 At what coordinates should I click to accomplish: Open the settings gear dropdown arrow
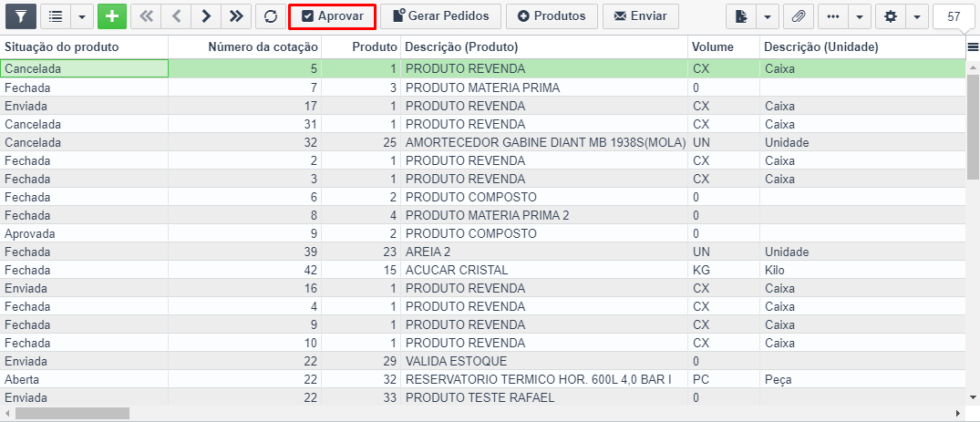tap(916, 16)
